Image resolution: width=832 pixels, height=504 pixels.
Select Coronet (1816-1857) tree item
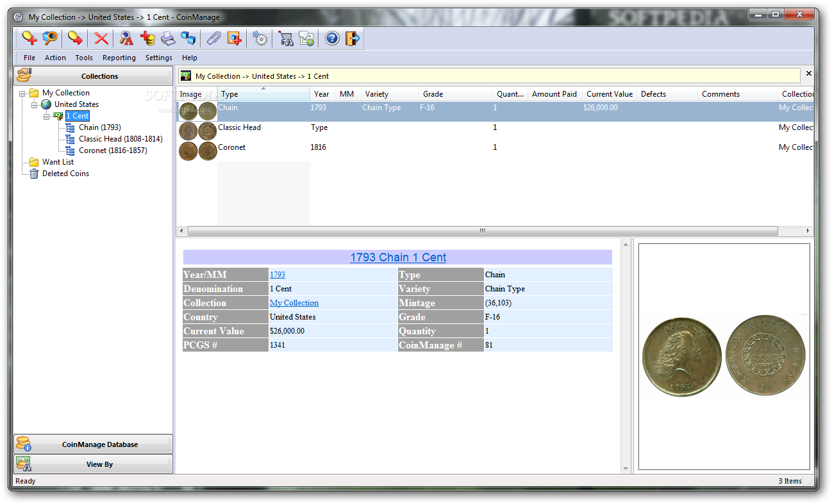tap(113, 150)
